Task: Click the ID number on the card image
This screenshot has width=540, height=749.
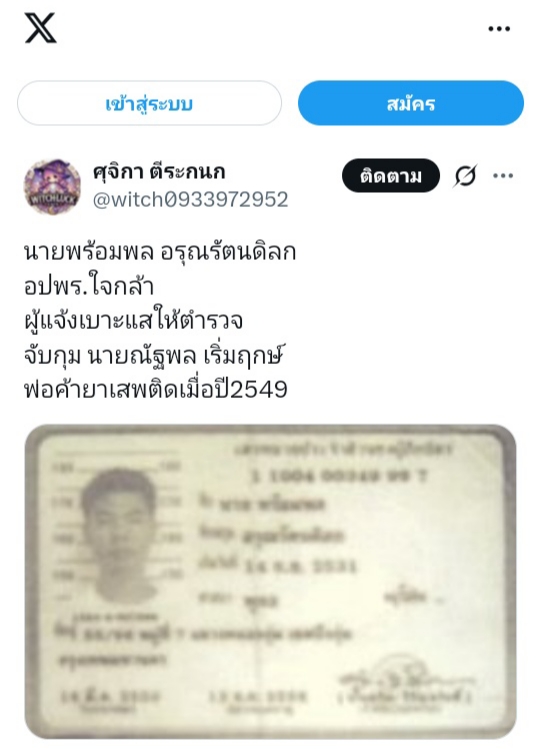Action: (x=339, y=475)
